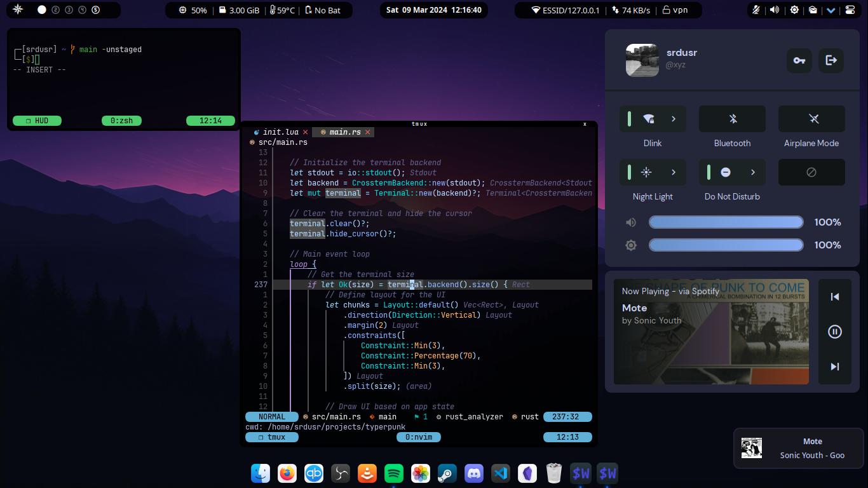Expand the Night Light options chevron
The image size is (868, 488).
[x=674, y=172]
